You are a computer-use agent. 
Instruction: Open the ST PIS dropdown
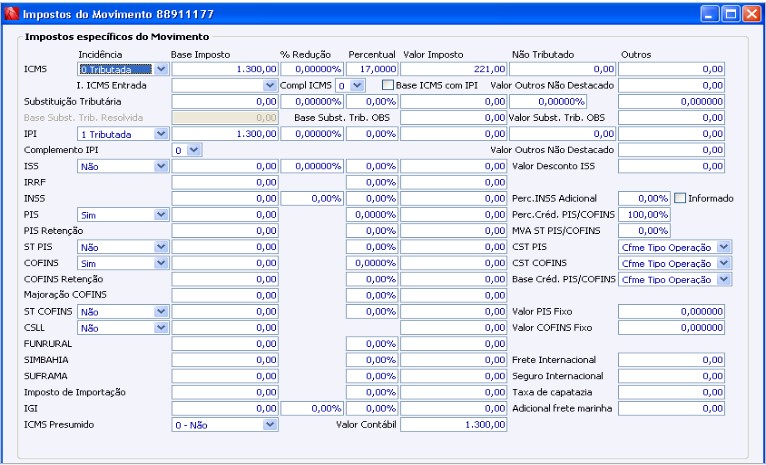click(x=161, y=247)
